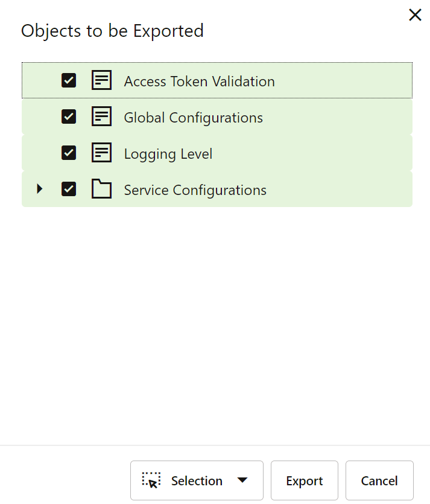430x504 pixels.
Task: Uncheck the Access Token Validation checkbox
Action: point(69,80)
